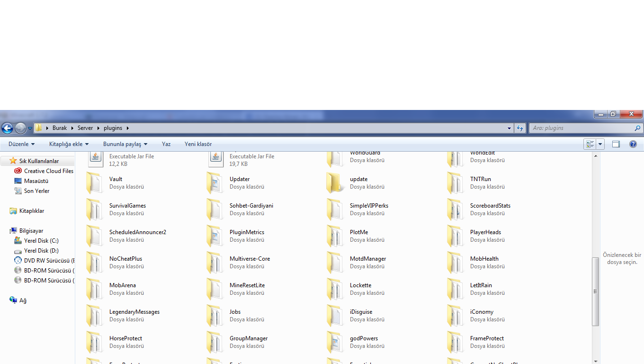Image resolution: width=644 pixels, height=364 pixels.
Task: Go back with the Back arrow
Action: 7,128
